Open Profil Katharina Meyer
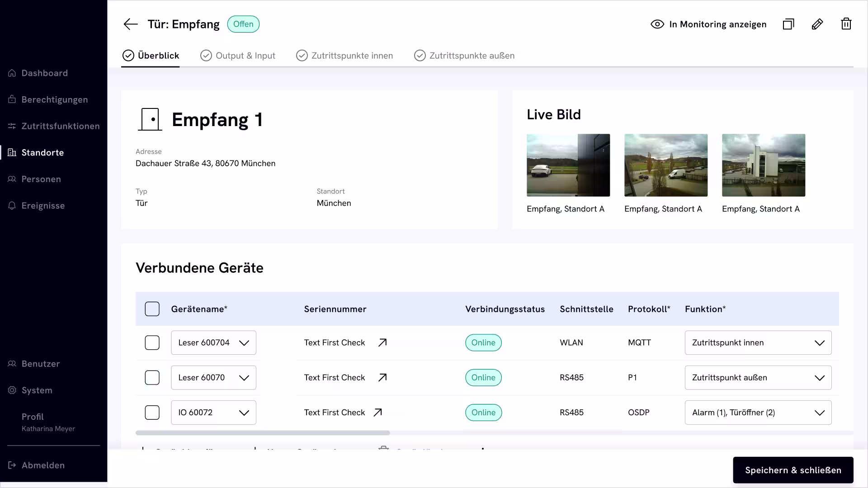This screenshot has width=868, height=488. (48, 422)
